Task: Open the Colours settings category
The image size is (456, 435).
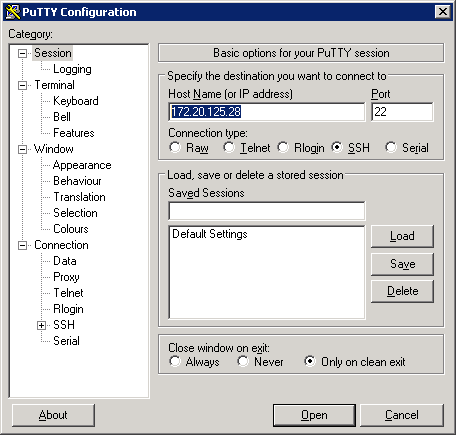Action: (71, 229)
